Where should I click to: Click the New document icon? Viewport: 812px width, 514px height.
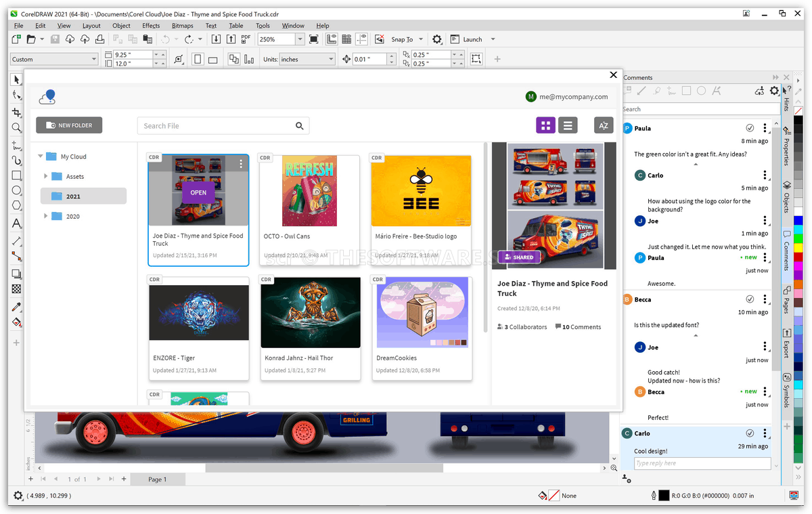(17, 40)
